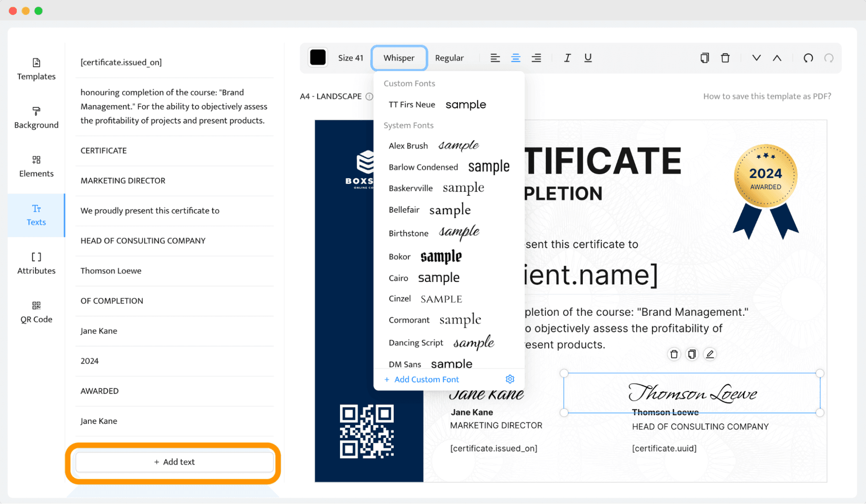Image resolution: width=866 pixels, height=504 pixels.
Task: Open the QR Code sidebar panel
Action: tap(36, 312)
